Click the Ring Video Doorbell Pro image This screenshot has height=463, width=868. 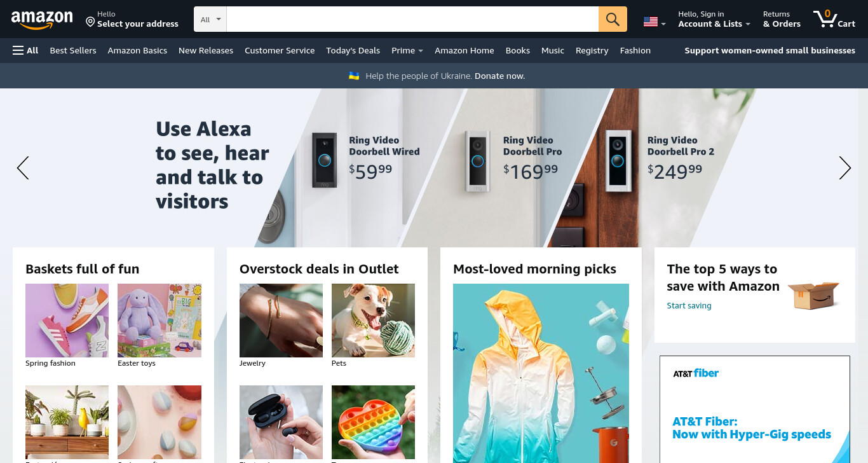click(x=477, y=161)
